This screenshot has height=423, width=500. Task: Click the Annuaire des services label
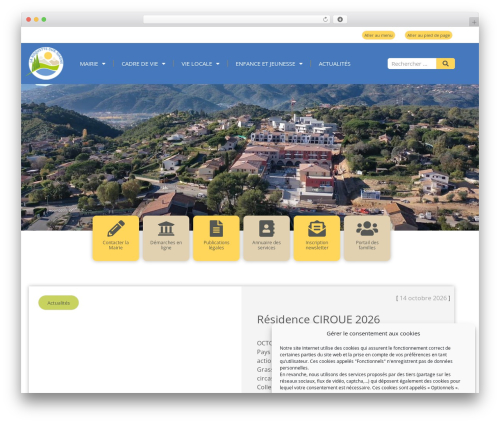267,245
